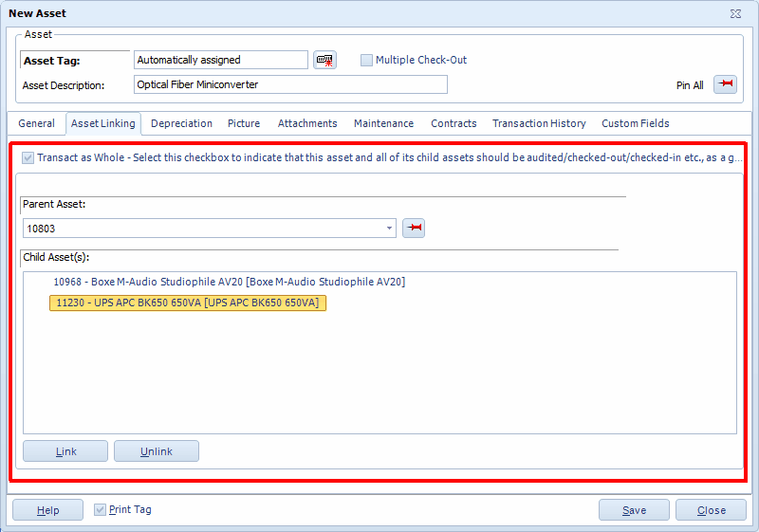Toggle the Print Tag checkbox
The height and width of the screenshot is (532, 759).
pos(100,509)
